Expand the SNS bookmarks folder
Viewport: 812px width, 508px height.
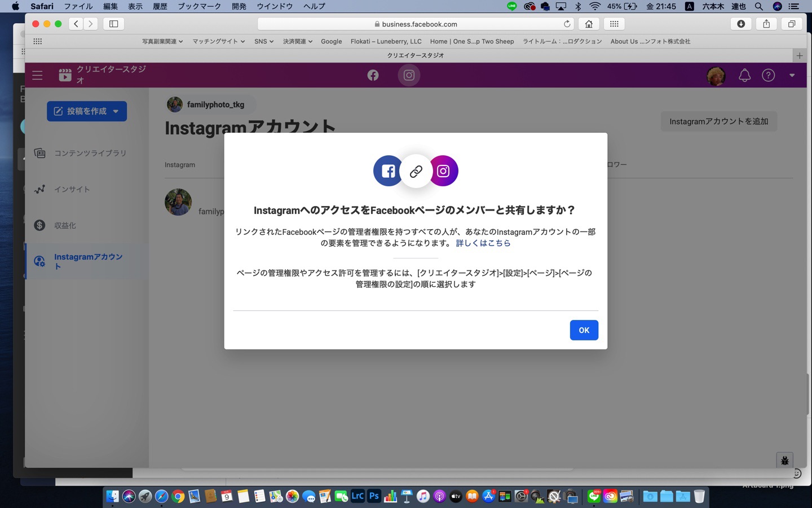pos(264,41)
